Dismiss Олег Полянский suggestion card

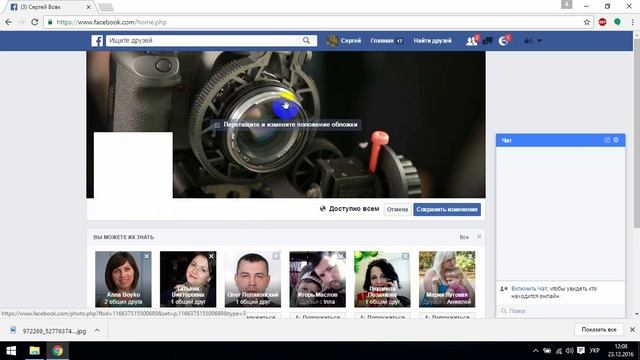276,256
